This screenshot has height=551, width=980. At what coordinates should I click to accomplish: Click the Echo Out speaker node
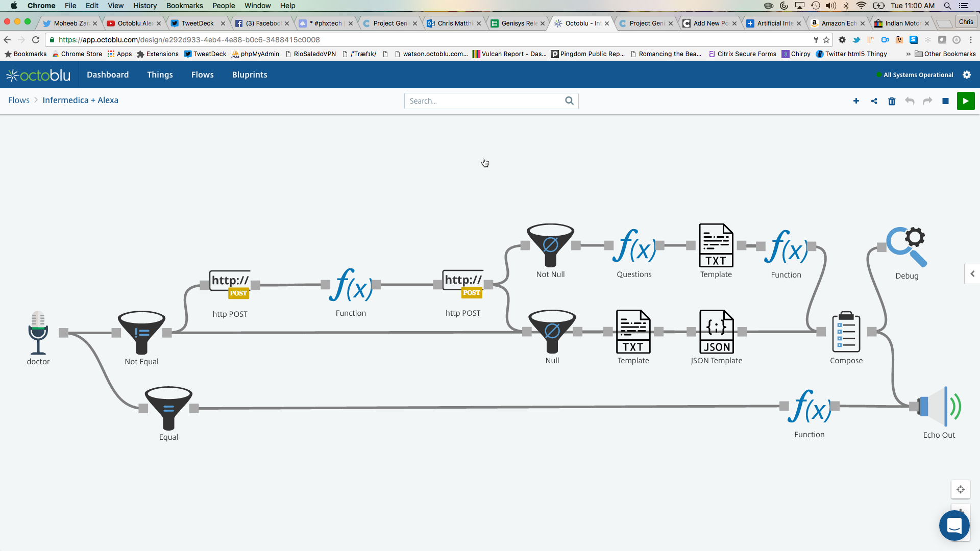pyautogui.click(x=939, y=407)
